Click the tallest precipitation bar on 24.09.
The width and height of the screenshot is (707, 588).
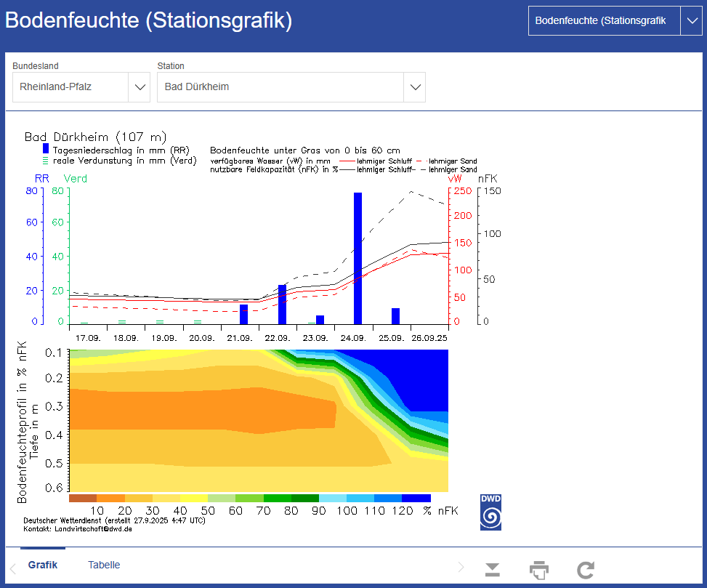pyautogui.click(x=357, y=258)
